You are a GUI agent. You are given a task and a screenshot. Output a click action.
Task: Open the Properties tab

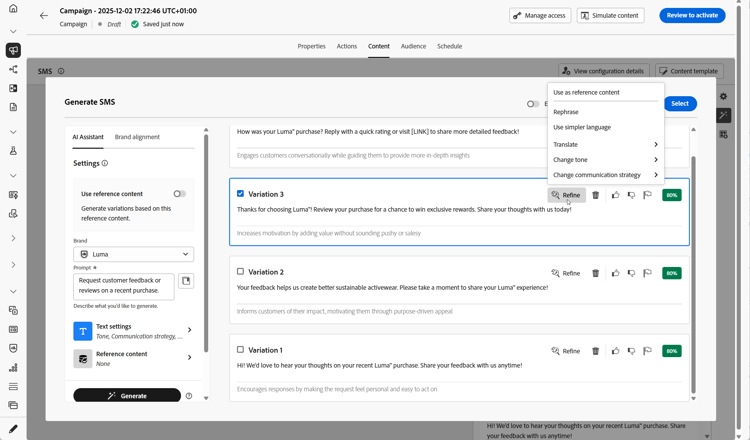pos(311,46)
